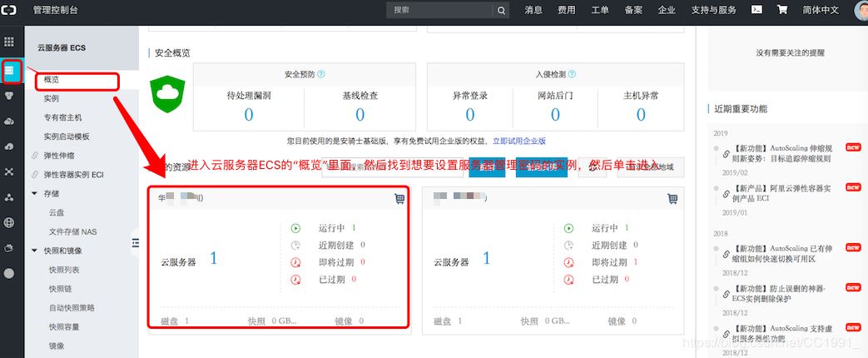
Task: Click the ECS server icon in sidebar
Action: point(10,71)
